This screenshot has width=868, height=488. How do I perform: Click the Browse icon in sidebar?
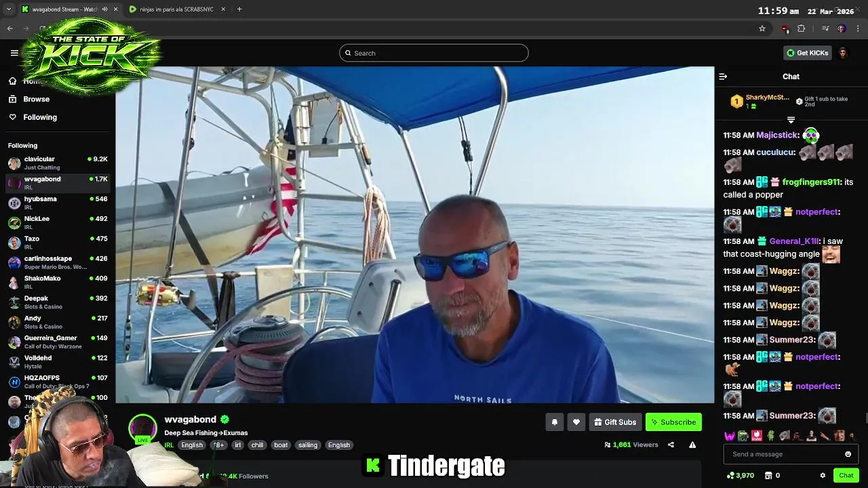(x=12, y=99)
